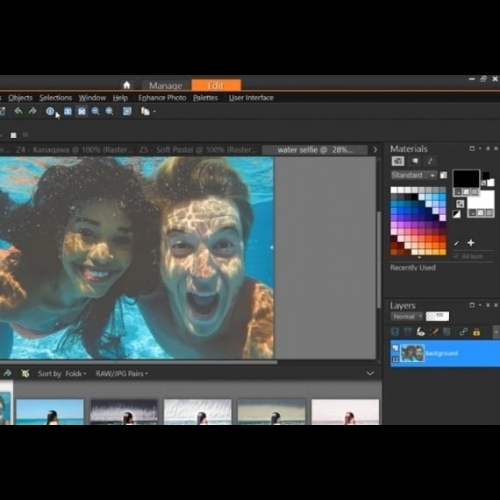500x500 pixels.
Task: Click the link icon in Layers toolbar
Action: click(463, 332)
